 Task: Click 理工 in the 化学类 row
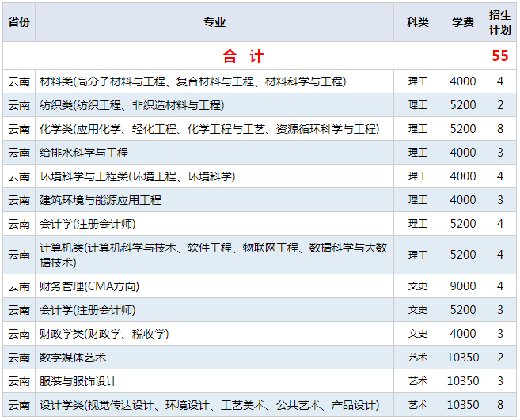point(418,129)
